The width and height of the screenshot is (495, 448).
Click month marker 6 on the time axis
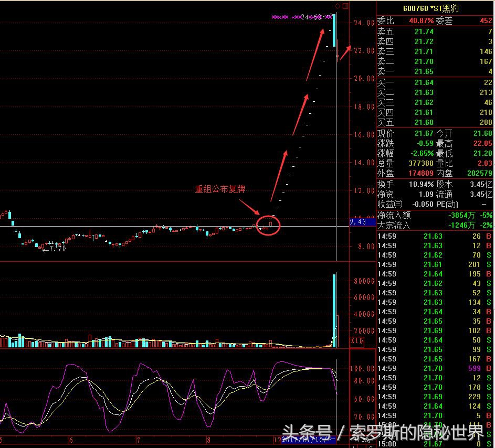pos(71,440)
